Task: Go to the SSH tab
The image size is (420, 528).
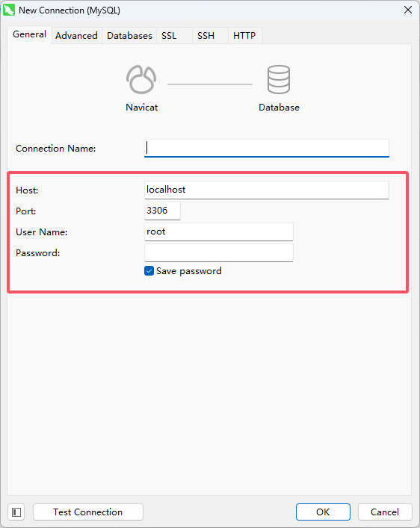Action: pyautogui.click(x=206, y=35)
